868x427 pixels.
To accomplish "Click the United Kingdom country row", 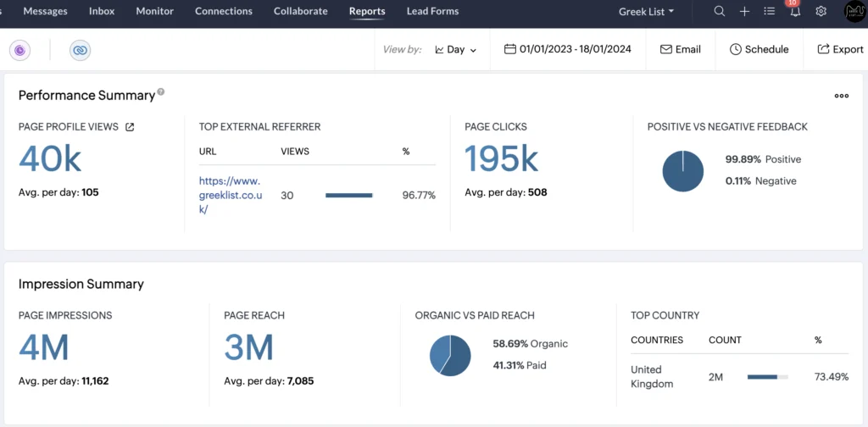I will (739, 377).
